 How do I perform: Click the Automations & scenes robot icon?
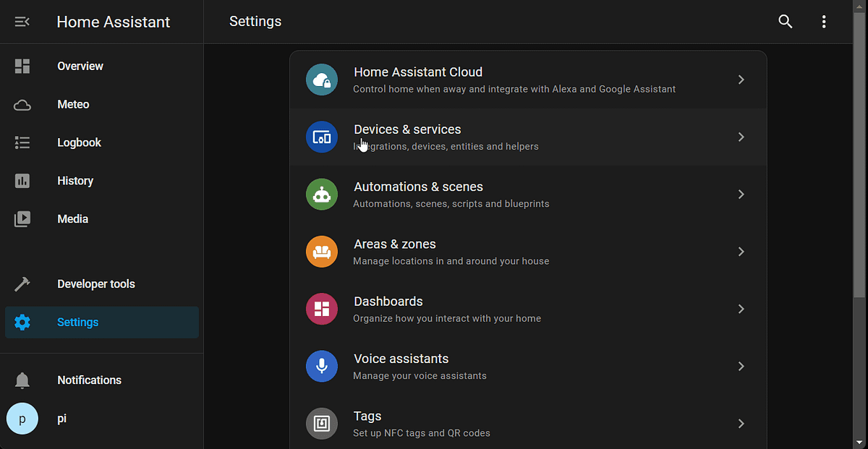coord(322,194)
